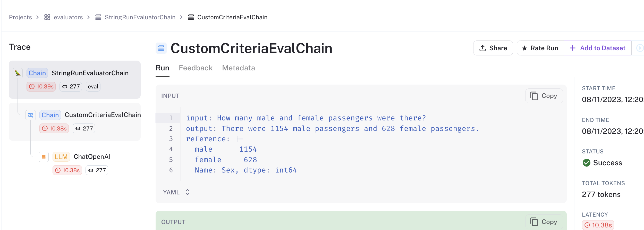Viewport: 644px width, 230px height.
Task: Copy the OUTPUT section contents
Action: [x=544, y=222]
